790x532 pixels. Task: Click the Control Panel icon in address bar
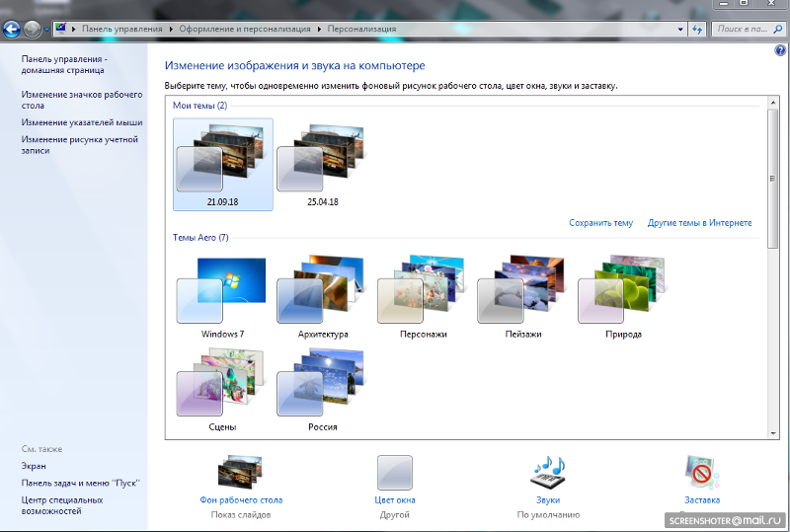[61, 29]
